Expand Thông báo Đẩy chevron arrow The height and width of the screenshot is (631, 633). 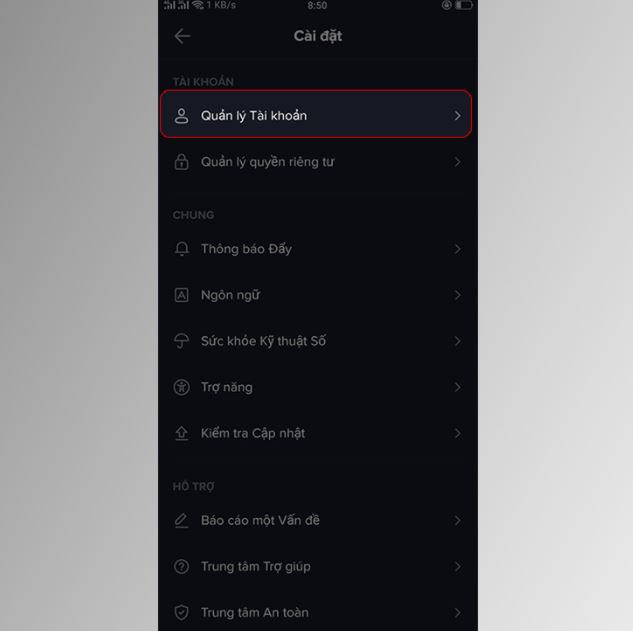[457, 249]
